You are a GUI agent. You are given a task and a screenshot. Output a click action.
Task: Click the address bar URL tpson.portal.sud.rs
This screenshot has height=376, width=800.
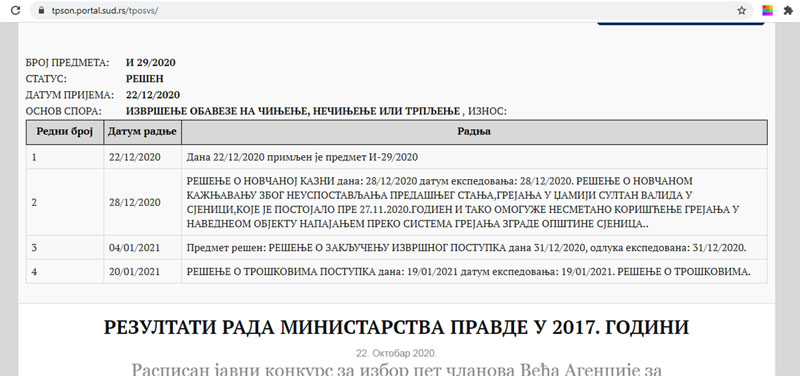(x=105, y=11)
